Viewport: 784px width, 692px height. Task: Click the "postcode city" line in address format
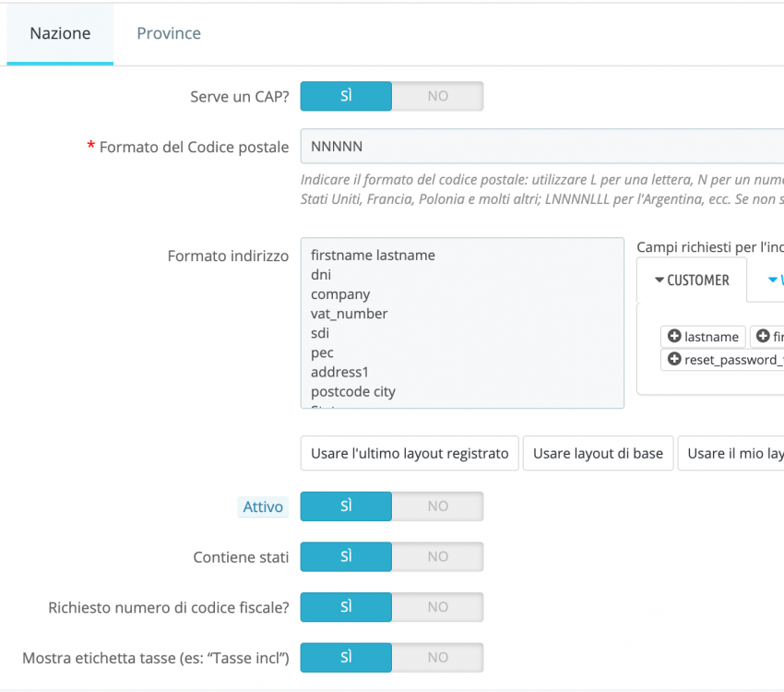pos(353,391)
